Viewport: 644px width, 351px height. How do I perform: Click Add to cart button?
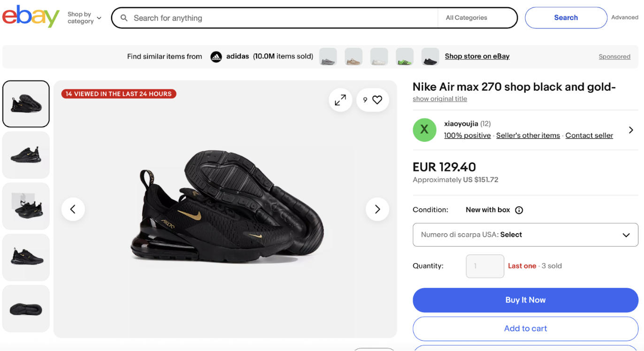525,329
